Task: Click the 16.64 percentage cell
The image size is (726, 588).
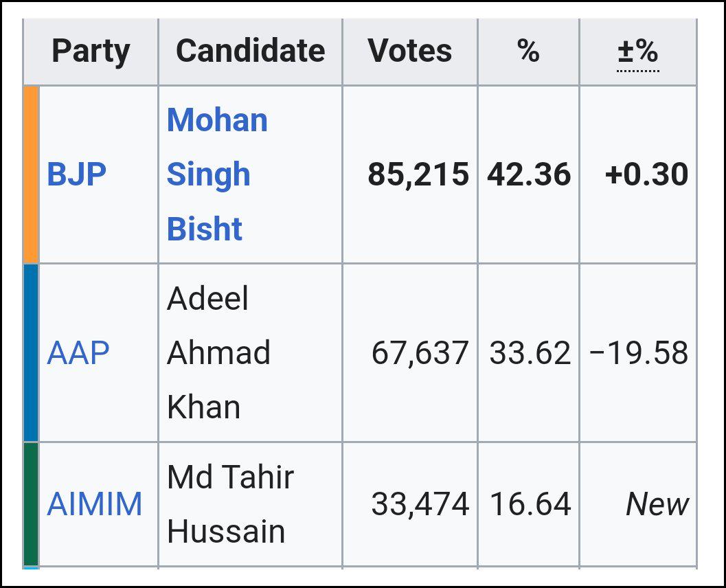Action: [530, 504]
